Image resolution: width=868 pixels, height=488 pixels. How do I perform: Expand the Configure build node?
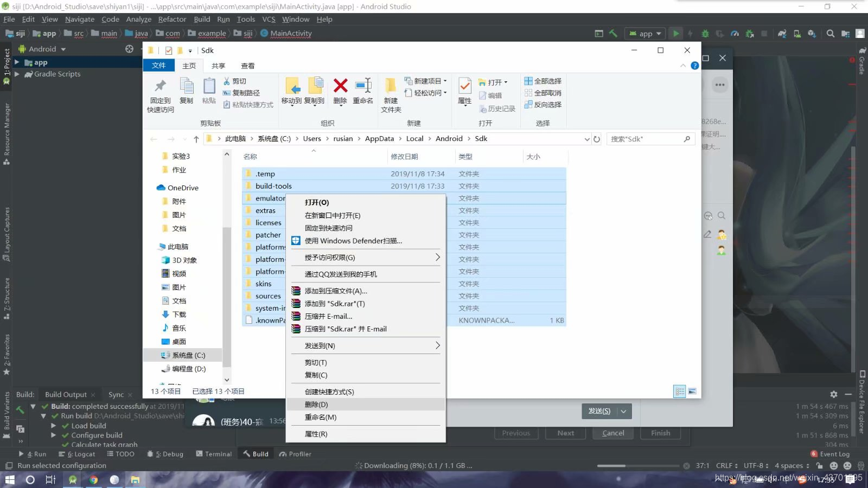54,435
